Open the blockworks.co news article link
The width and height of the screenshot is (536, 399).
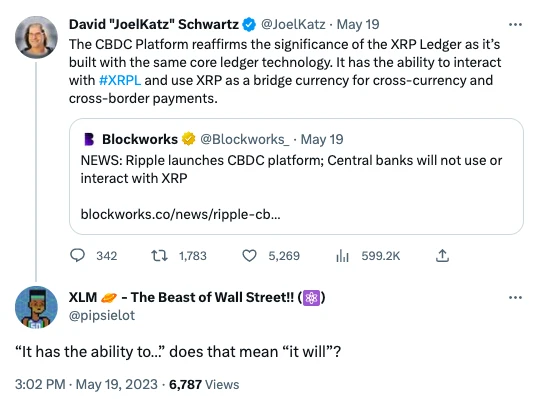pos(180,214)
